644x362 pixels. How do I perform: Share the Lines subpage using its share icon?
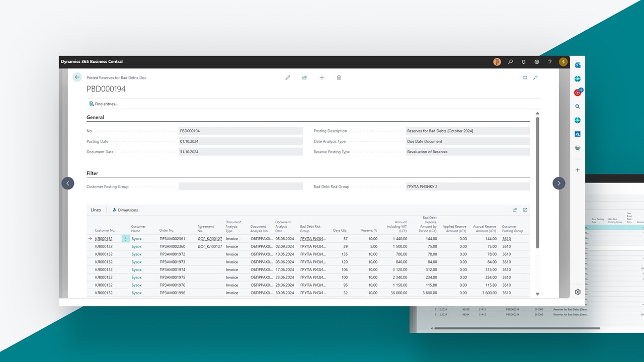(x=515, y=210)
